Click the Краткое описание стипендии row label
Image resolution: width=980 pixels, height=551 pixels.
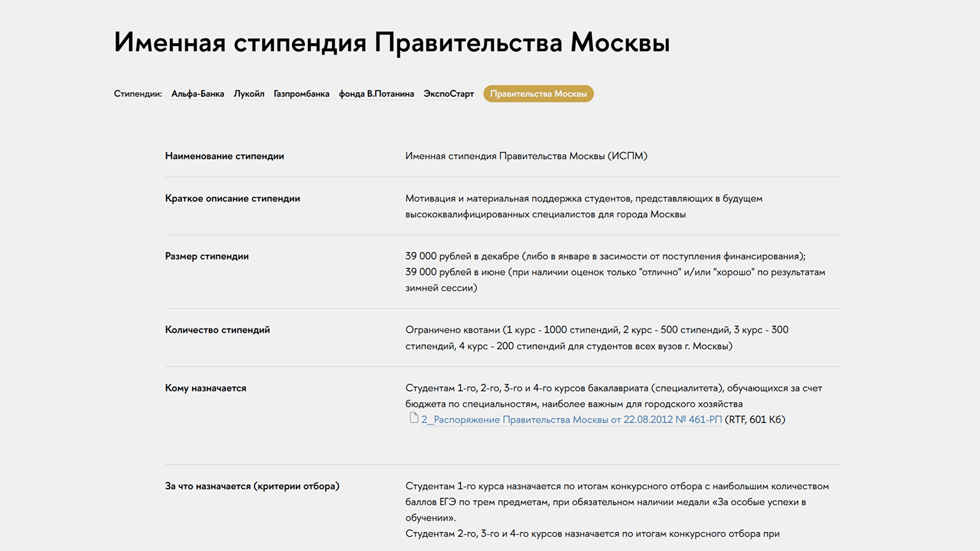point(232,199)
